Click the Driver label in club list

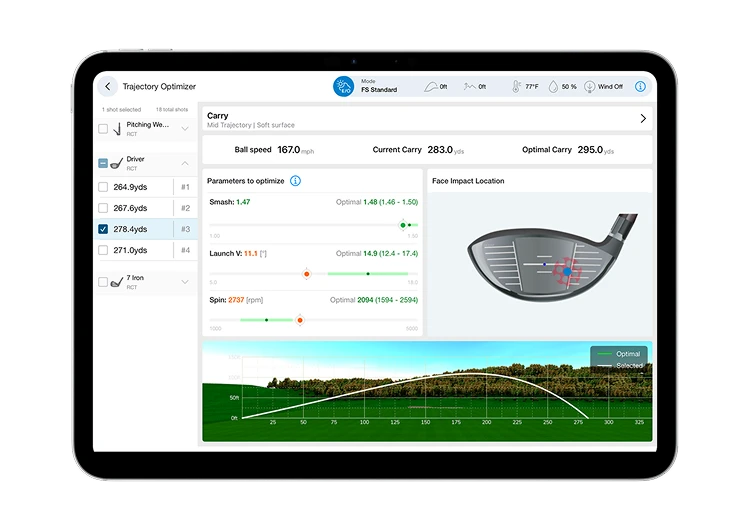[x=135, y=159]
